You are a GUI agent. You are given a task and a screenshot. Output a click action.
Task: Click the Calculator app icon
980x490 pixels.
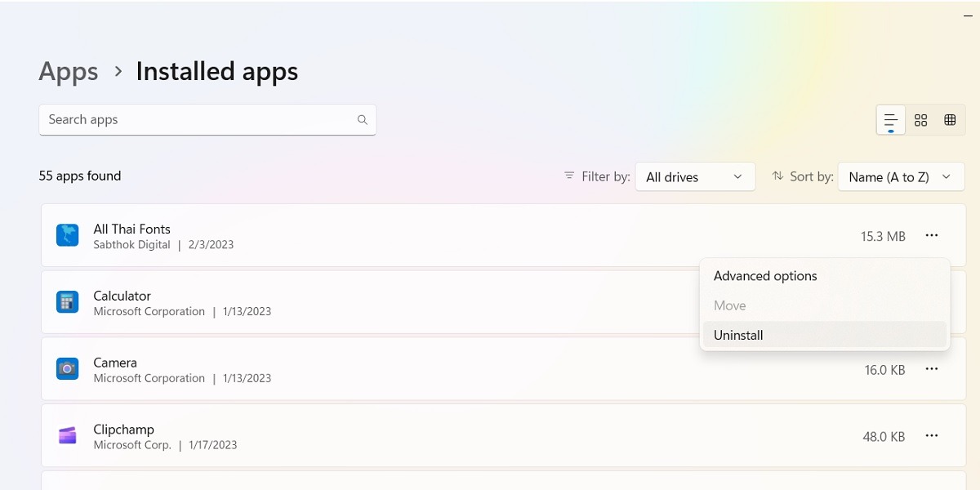[67, 302]
